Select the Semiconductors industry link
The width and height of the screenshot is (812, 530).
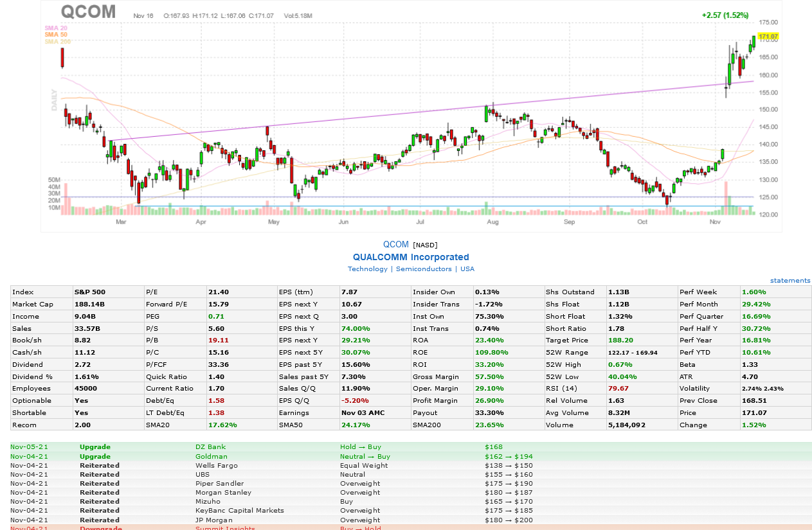pos(424,269)
